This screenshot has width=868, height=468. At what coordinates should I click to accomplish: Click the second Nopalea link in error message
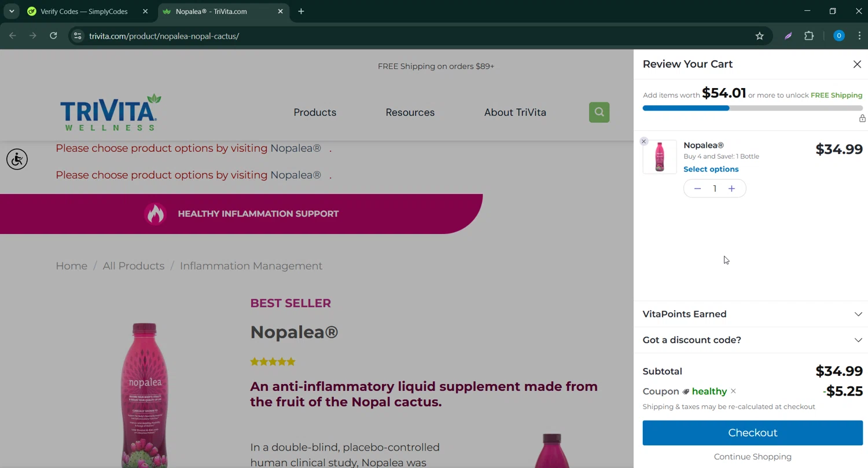[x=296, y=175]
